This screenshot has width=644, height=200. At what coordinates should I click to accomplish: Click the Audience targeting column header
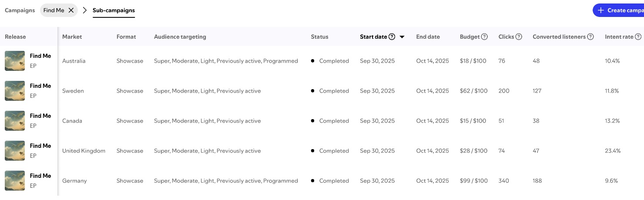click(180, 37)
